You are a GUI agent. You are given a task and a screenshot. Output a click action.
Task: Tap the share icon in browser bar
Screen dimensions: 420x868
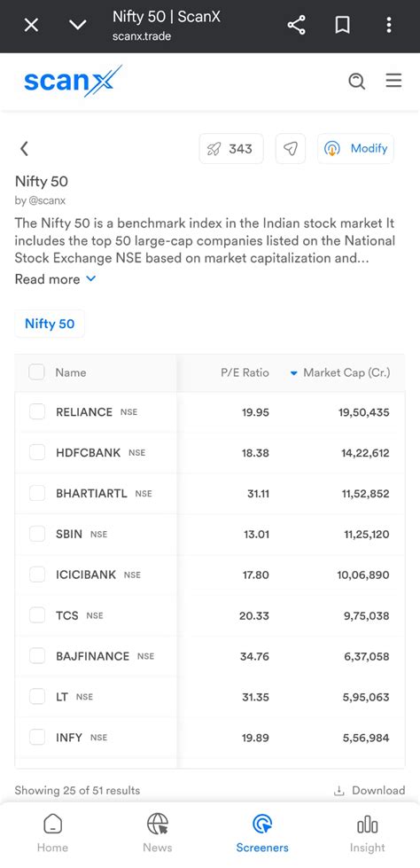click(x=296, y=25)
